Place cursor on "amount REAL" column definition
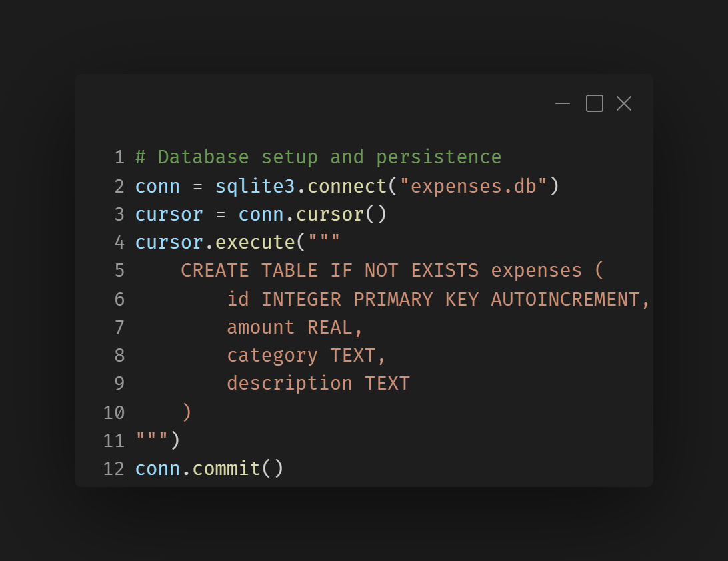 click(x=293, y=328)
